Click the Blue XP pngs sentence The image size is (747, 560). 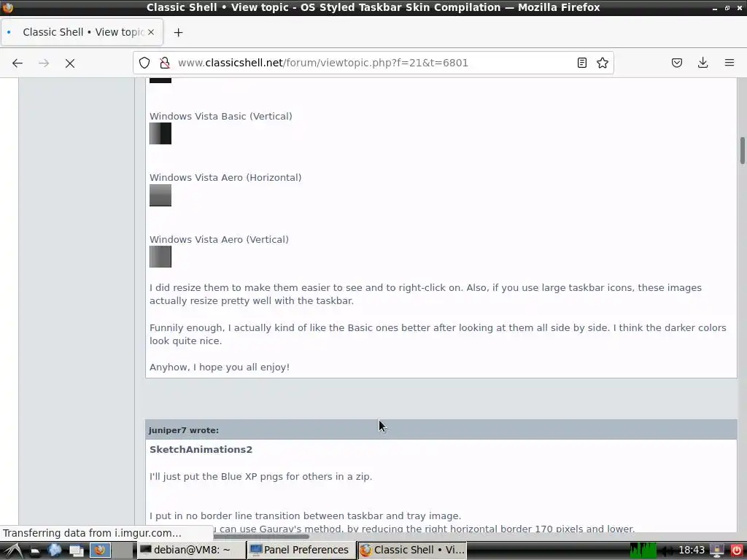point(260,477)
